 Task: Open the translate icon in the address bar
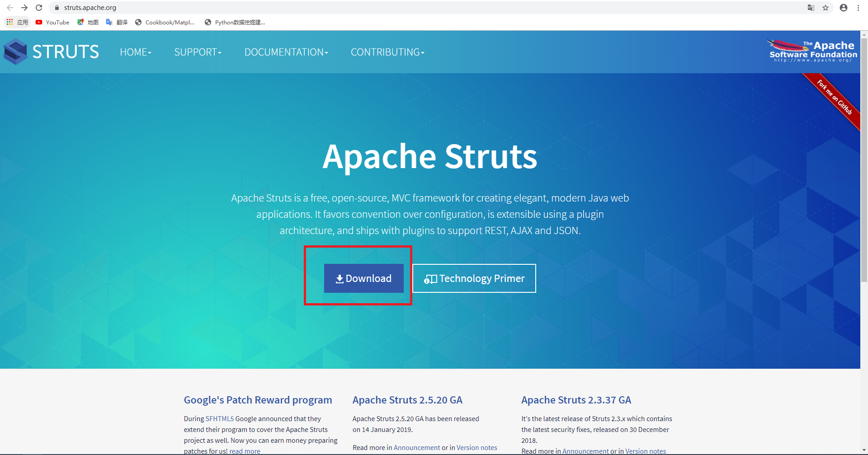[x=811, y=8]
